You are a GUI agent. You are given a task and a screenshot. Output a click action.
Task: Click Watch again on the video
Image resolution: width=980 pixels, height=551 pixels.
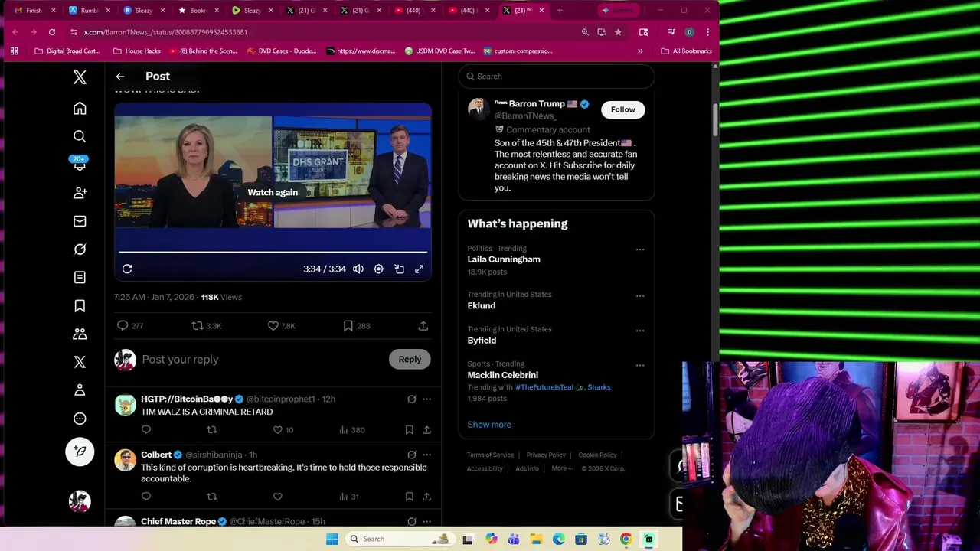273,192
